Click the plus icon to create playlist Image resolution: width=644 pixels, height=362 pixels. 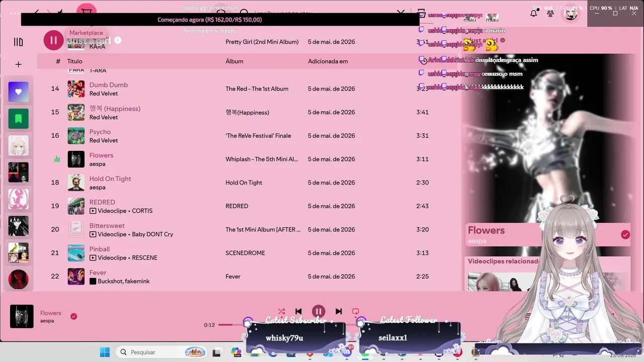(x=19, y=64)
